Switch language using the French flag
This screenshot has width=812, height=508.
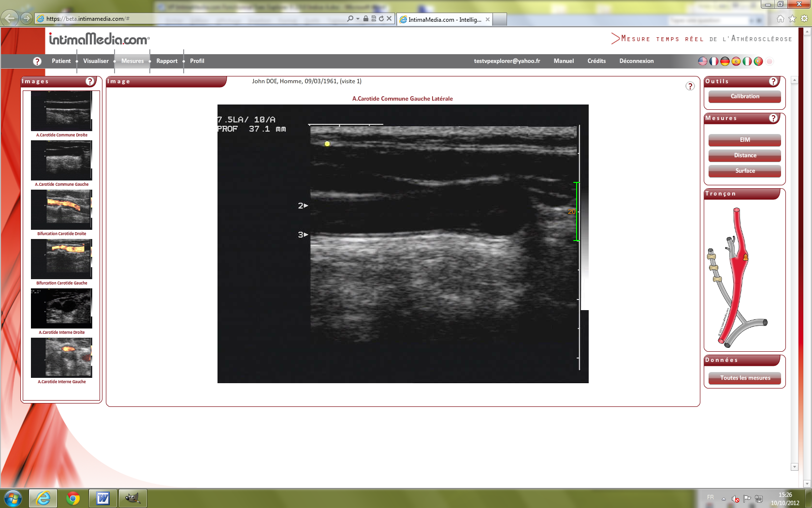click(714, 61)
